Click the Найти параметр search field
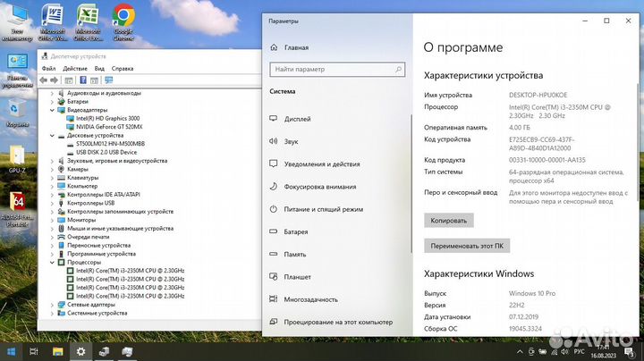 point(337,70)
